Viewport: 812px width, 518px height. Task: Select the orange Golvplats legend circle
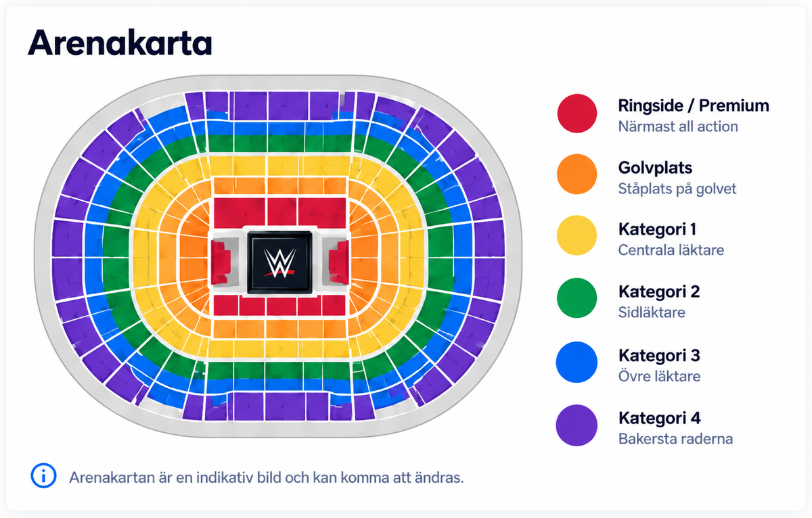click(x=577, y=174)
